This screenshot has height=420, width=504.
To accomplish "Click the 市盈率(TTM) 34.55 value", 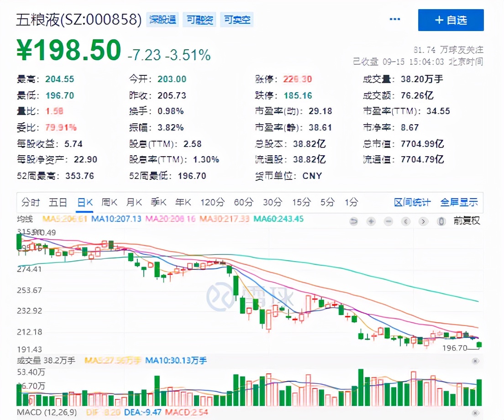I will tap(438, 111).
